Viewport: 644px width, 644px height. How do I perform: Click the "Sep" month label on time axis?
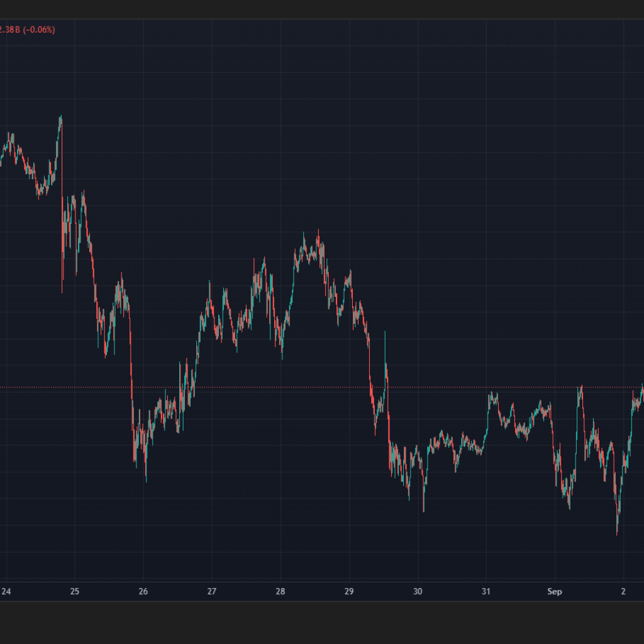point(555,591)
